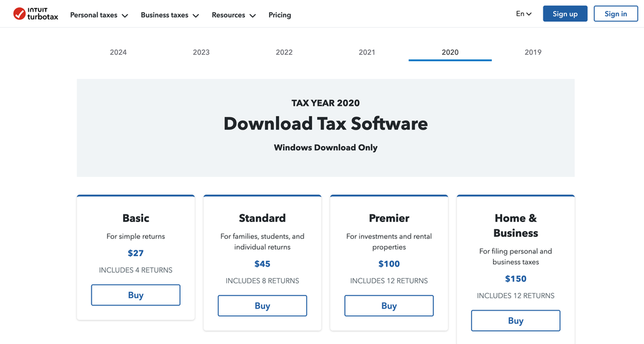Go to the Pricing page
The width and height of the screenshot is (644, 344).
(x=280, y=15)
